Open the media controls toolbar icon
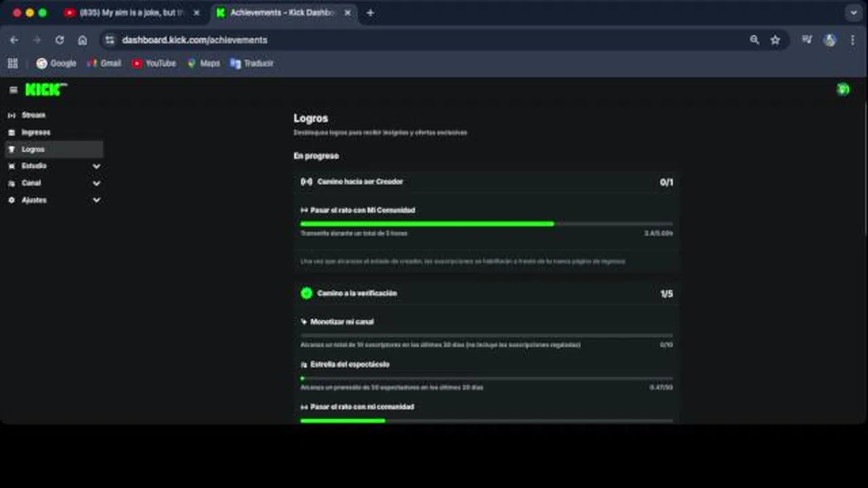868x488 pixels. tap(806, 40)
